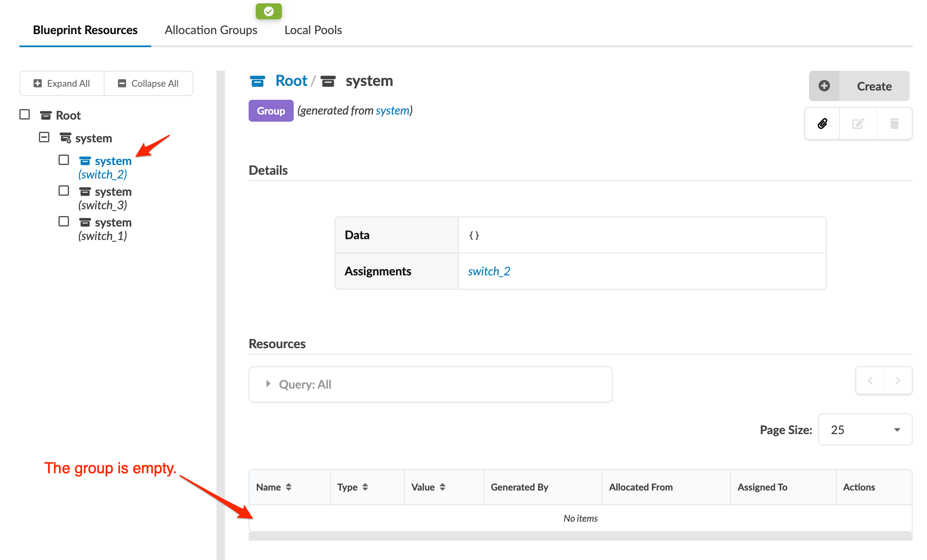Check the system (switch_1) checkbox
The width and height of the screenshot is (927, 560).
tap(64, 221)
